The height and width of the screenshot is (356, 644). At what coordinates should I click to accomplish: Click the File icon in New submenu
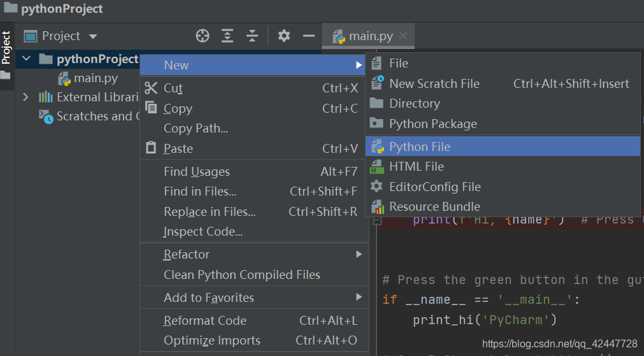coord(376,63)
